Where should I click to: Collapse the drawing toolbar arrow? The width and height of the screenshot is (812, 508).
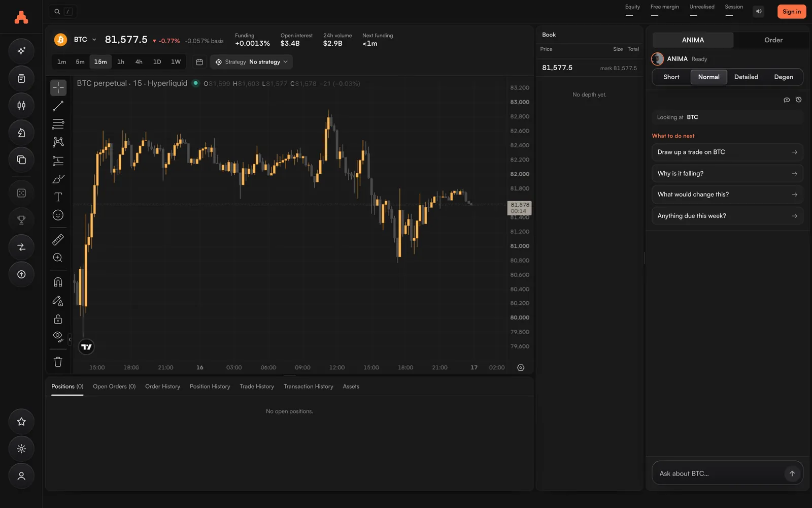click(x=70, y=339)
